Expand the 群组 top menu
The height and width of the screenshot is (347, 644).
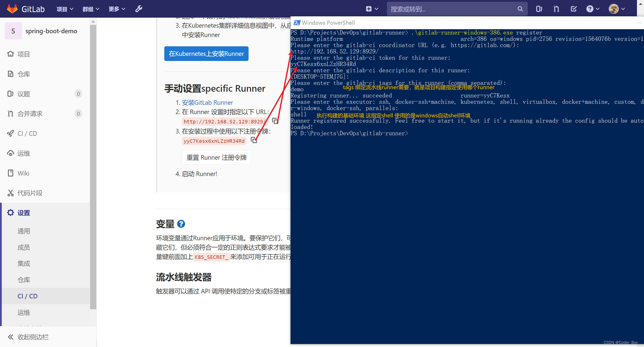91,9
